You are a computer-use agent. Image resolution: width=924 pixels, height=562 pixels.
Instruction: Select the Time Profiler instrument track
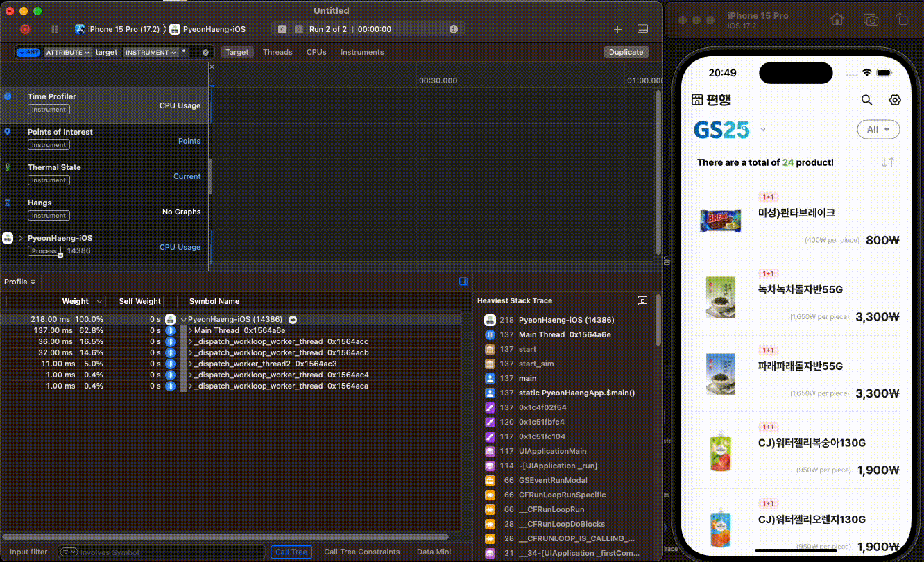pyautogui.click(x=104, y=105)
